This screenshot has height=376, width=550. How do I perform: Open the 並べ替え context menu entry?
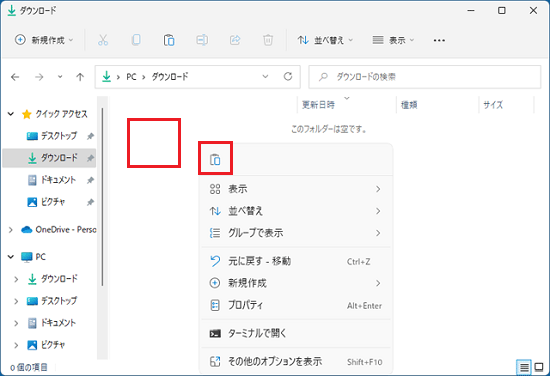pos(296,211)
